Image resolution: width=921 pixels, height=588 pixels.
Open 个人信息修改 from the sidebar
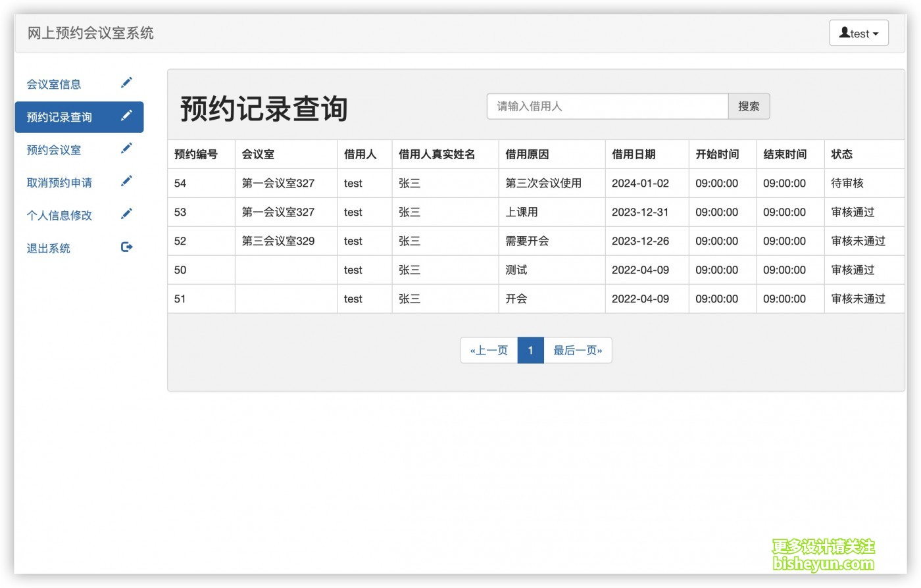pyautogui.click(x=59, y=215)
